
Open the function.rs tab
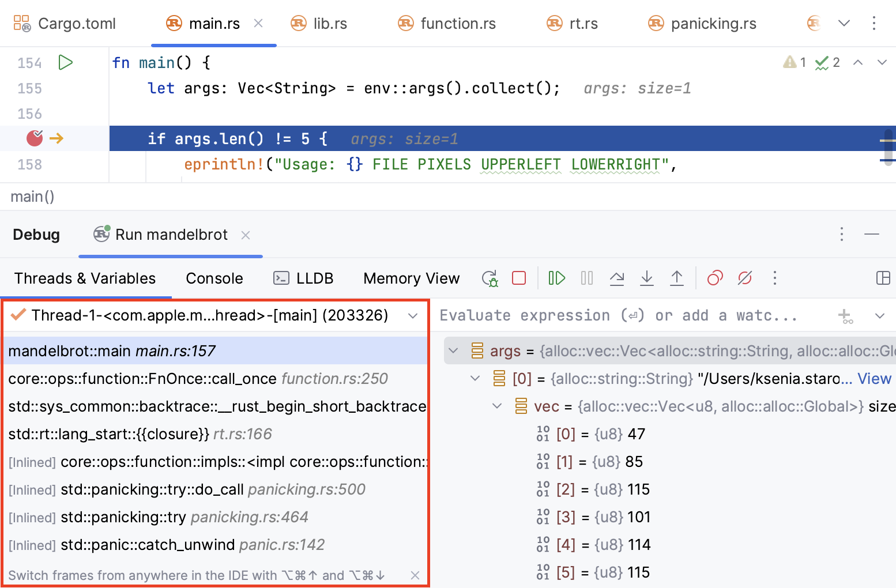click(x=447, y=24)
